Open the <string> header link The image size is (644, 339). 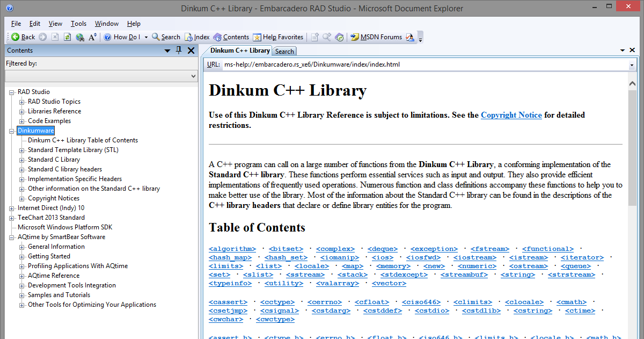coord(518,275)
